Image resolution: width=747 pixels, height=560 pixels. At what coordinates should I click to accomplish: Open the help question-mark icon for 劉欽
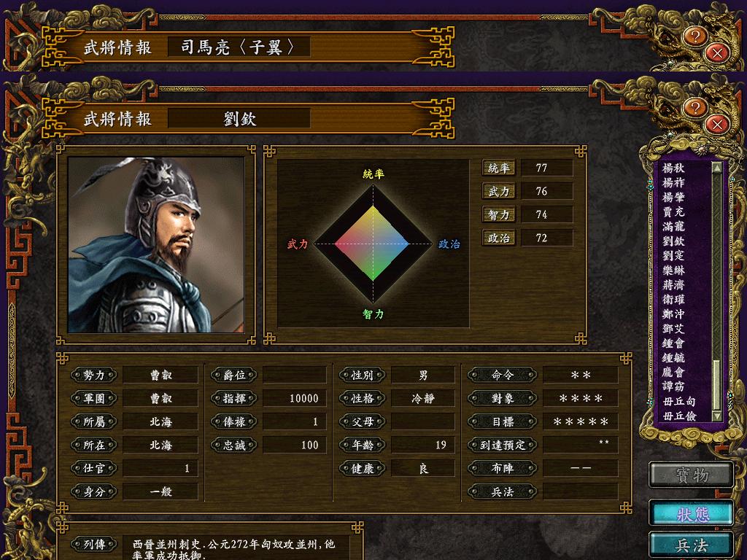click(x=694, y=107)
